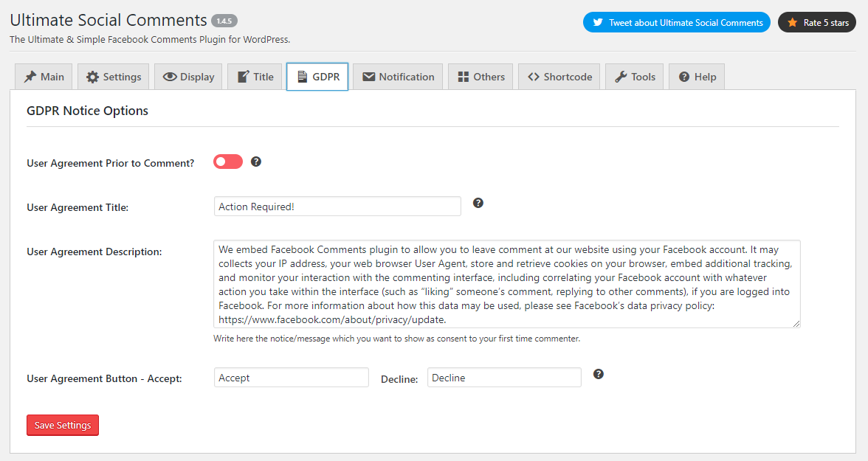Open the Tools tab
This screenshot has height=461, width=868.
tap(635, 77)
